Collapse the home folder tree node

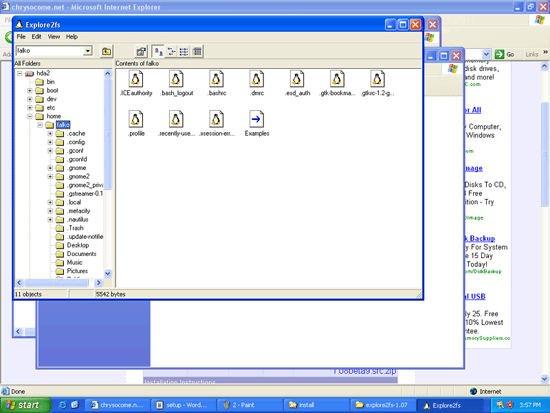30,116
